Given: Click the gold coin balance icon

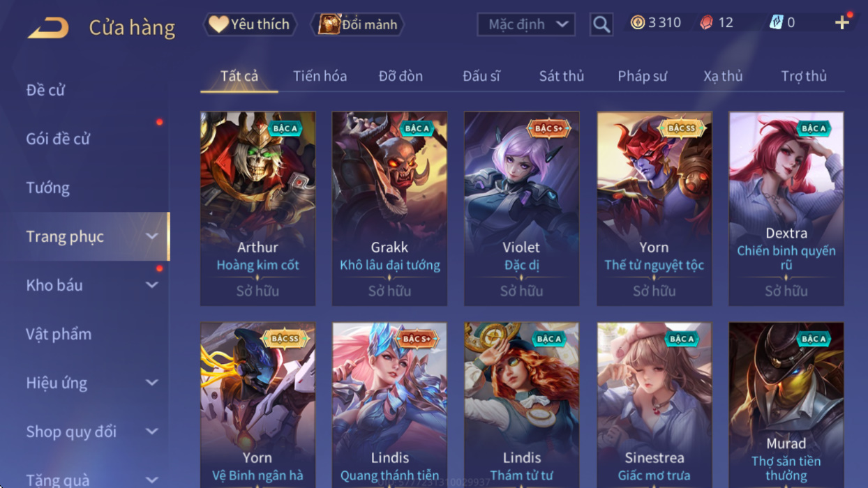Looking at the screenshot, I should point(638,22).
